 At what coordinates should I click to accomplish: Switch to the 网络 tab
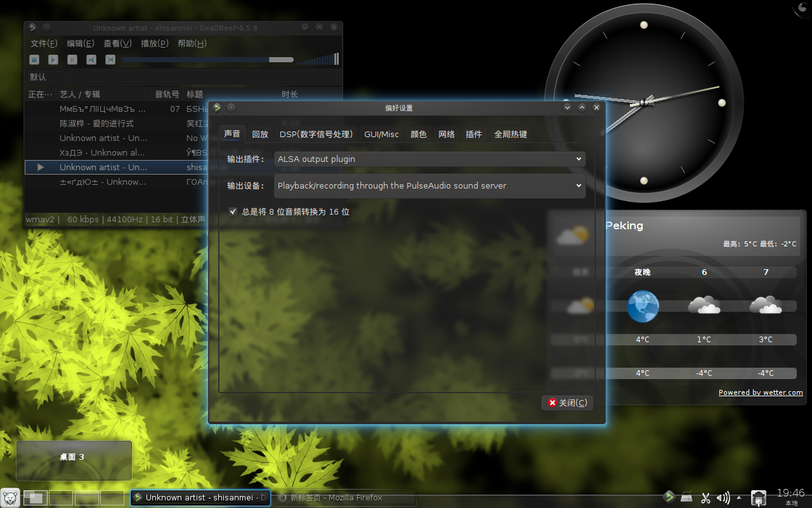447,134
